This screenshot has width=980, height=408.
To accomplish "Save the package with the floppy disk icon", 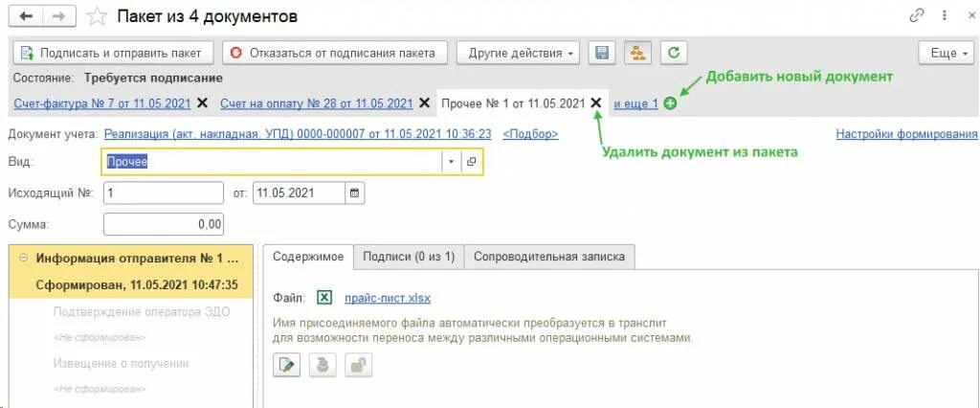I will coord(602,54).
